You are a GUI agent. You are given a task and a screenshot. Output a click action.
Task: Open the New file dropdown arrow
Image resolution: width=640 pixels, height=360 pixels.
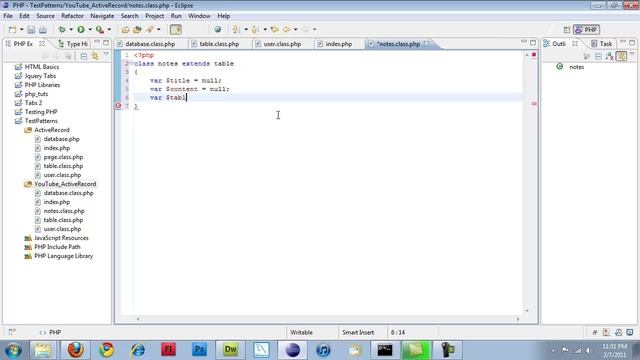coord(21,29)
